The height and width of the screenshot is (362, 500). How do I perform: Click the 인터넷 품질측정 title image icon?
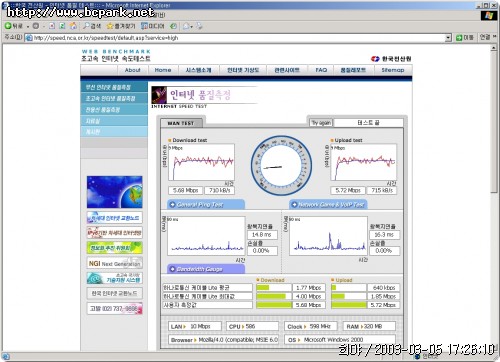(x=159, y=95)
